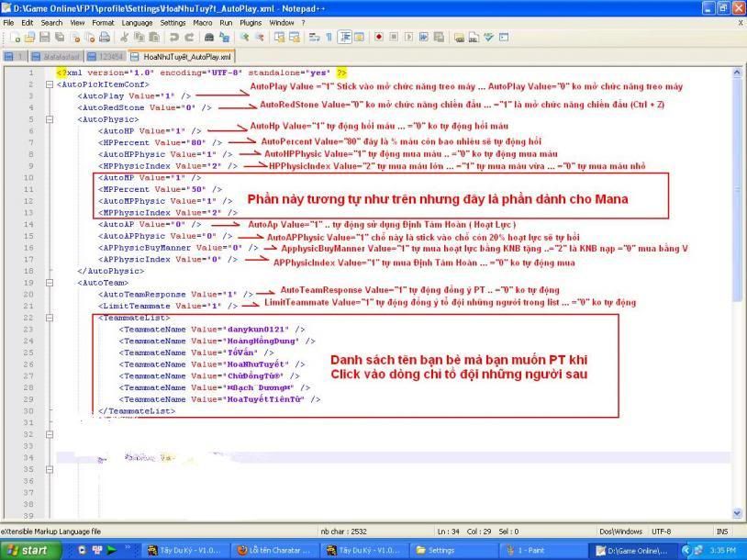Select the HoaNhuTuyết_AutoPlay.xml tab
Image resolution: width=747 pixels, height=560 pixels.
[182, 56]
